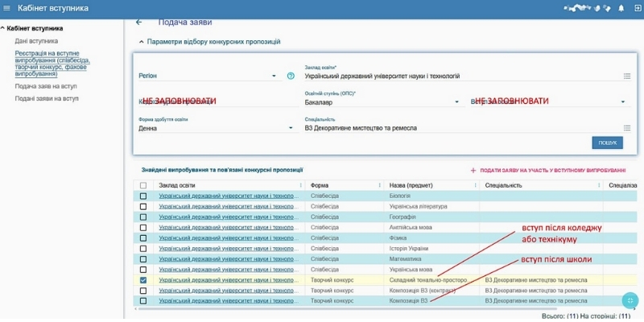The height and width of the screenshot is (322, 644).
Task: Open Подані заяви на вступ in sidebar
Action: click(x=47, y=98)
